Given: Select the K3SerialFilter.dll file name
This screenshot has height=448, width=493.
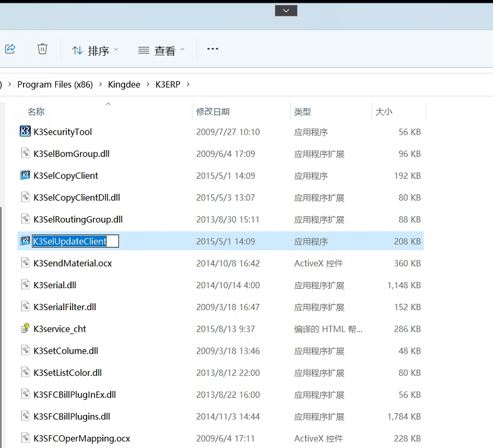Looking at the screenshot, I should [x=65, y=307].
